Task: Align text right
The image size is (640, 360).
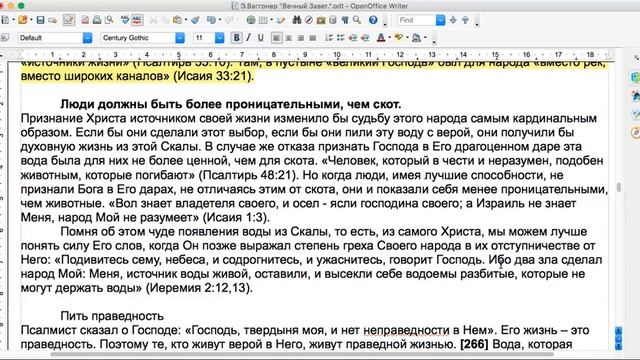Action: (x=301, y=38)
